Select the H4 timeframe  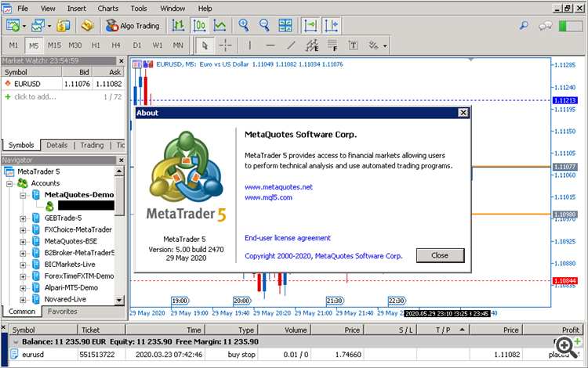pyautogui.click(x=116, y=45)
